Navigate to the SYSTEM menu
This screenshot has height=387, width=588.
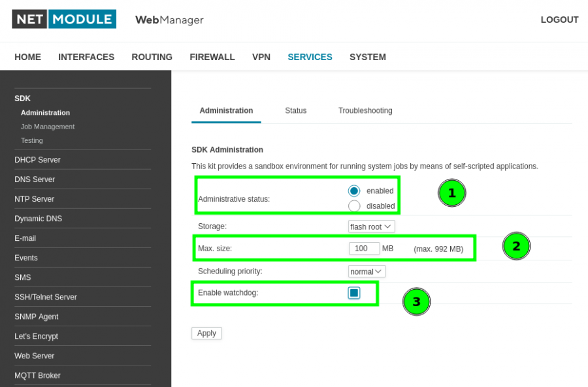point(368,57)
